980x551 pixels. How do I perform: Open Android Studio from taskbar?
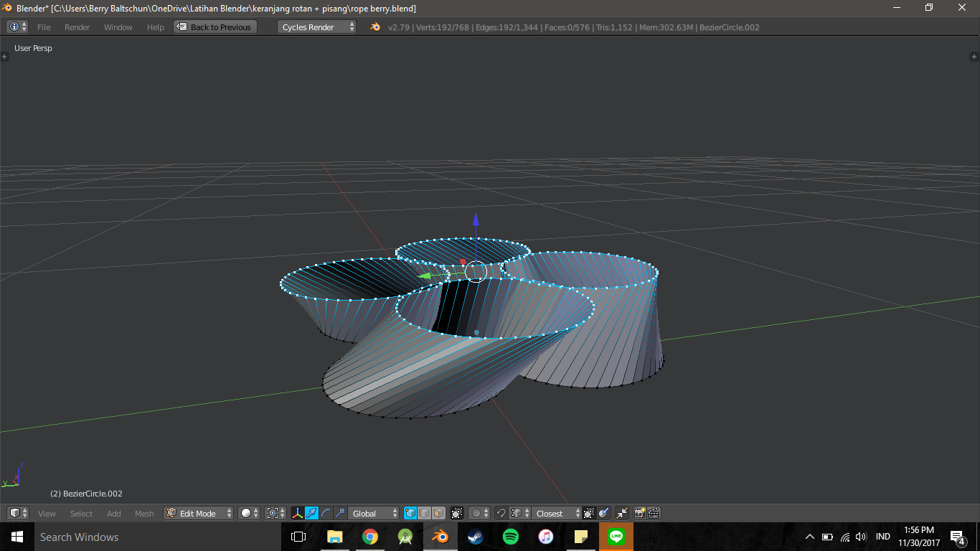[x=405, y=537]
